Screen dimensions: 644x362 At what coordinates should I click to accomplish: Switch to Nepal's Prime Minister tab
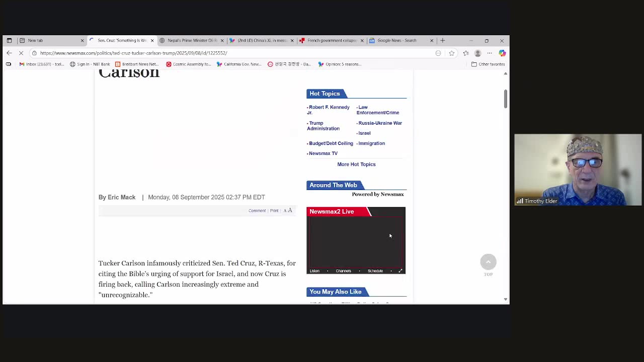pos(192,40)
